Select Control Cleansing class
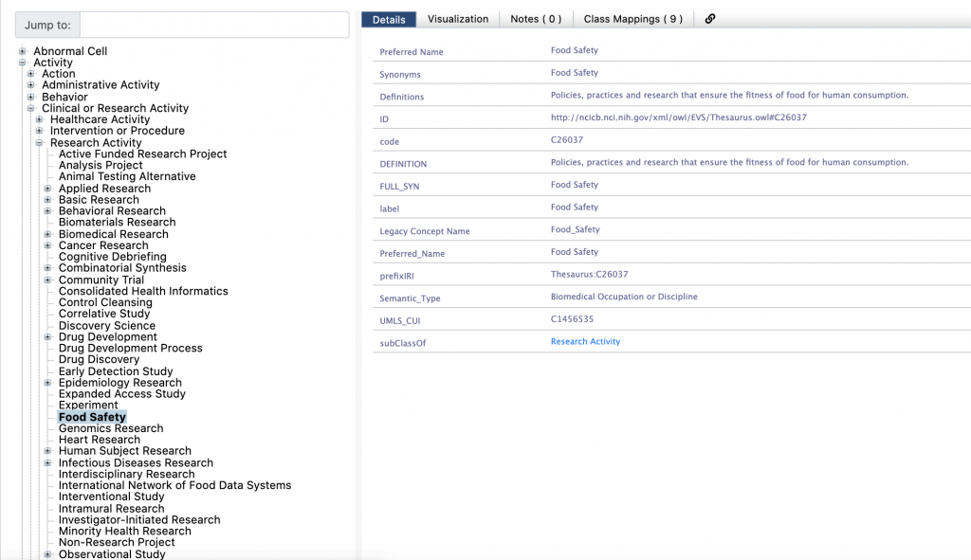The width and height of the screenshot is (971, 560). point(105,302)
